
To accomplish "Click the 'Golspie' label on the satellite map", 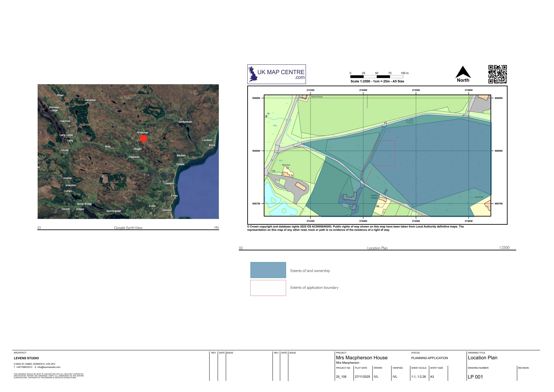I will [x=180, y=164].
